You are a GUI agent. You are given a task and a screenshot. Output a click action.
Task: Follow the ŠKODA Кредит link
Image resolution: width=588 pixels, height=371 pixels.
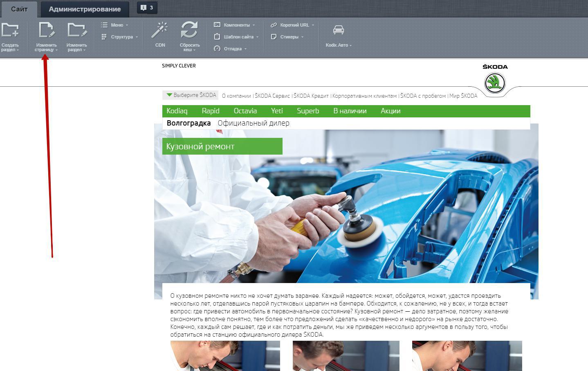[x=311, y=96]
